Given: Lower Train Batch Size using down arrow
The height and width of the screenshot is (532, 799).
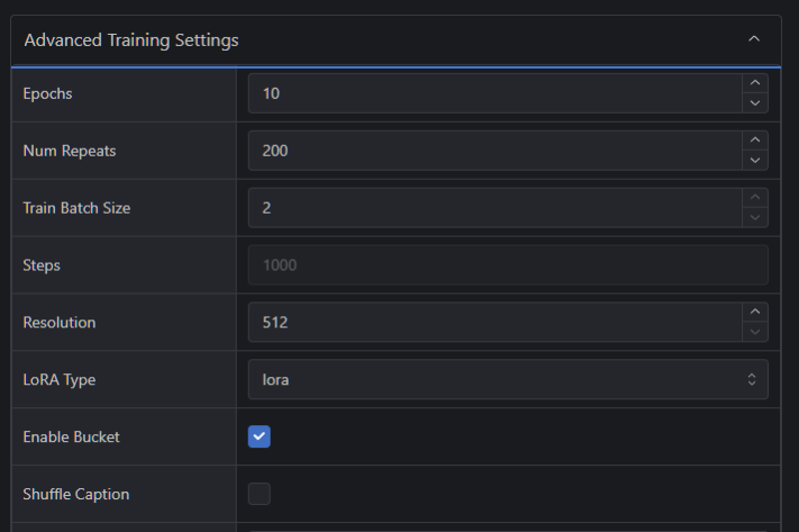Looking at the screenshot, I should click(755, 218).
